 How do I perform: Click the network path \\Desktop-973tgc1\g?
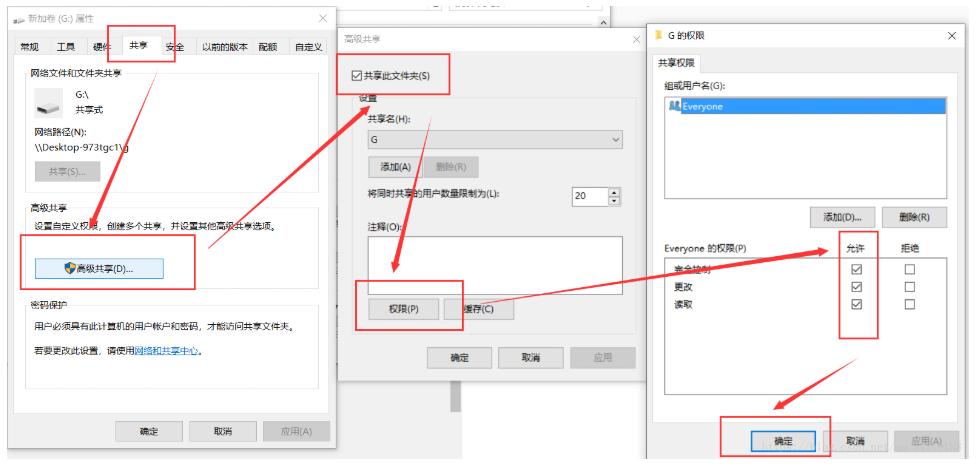(82, 148)
